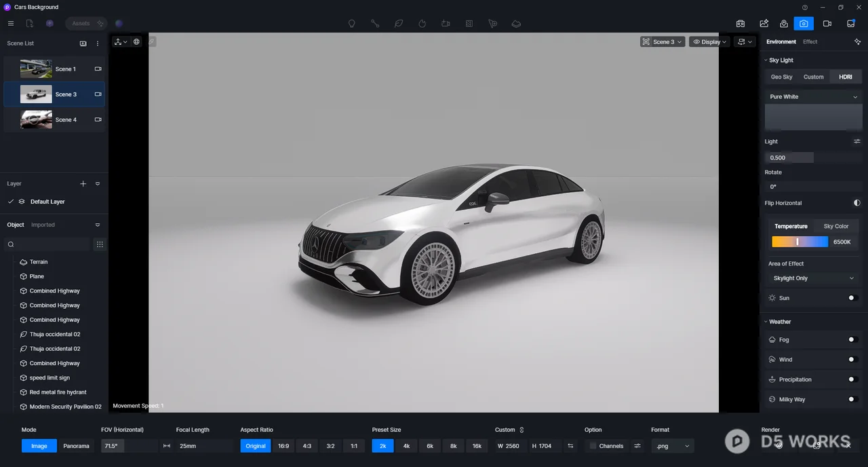Collapse the Sky Light section
Viewport: 868px width, 467px height.
766,60
